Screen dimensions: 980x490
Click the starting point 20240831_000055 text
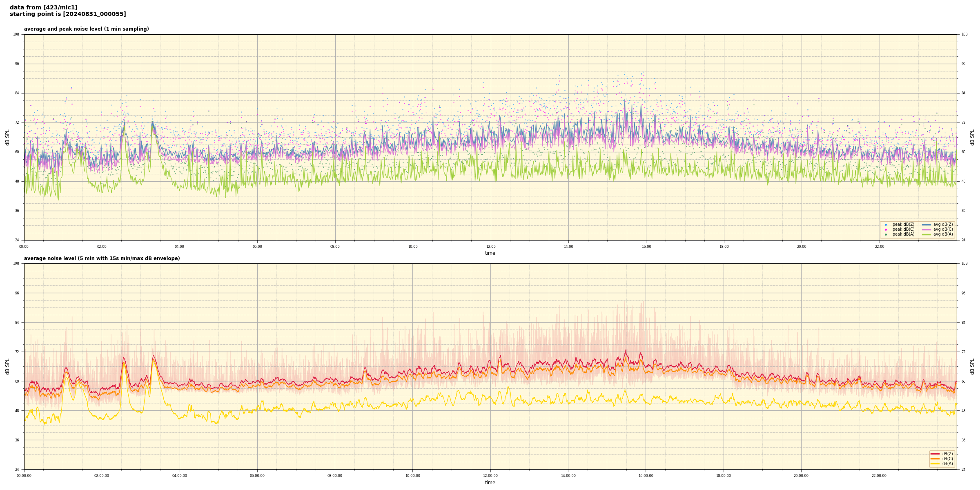tap(68, 14)
